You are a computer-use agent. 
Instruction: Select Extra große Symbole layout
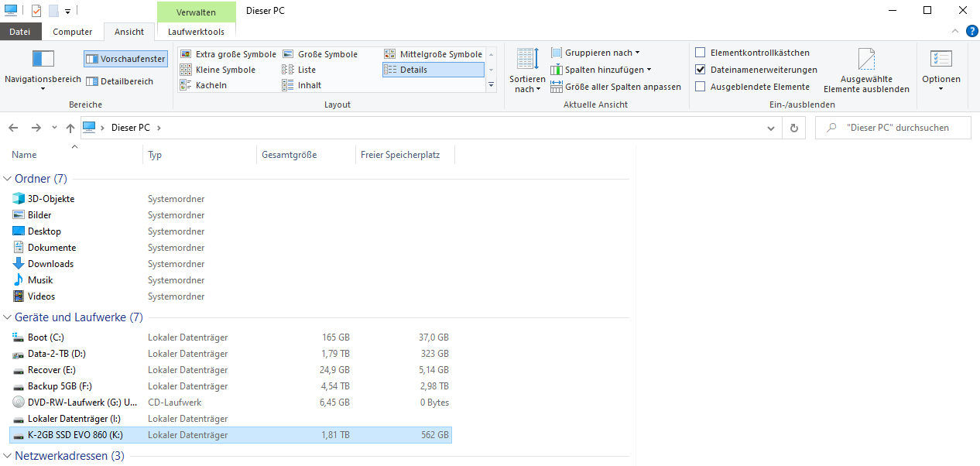point(228,54)
